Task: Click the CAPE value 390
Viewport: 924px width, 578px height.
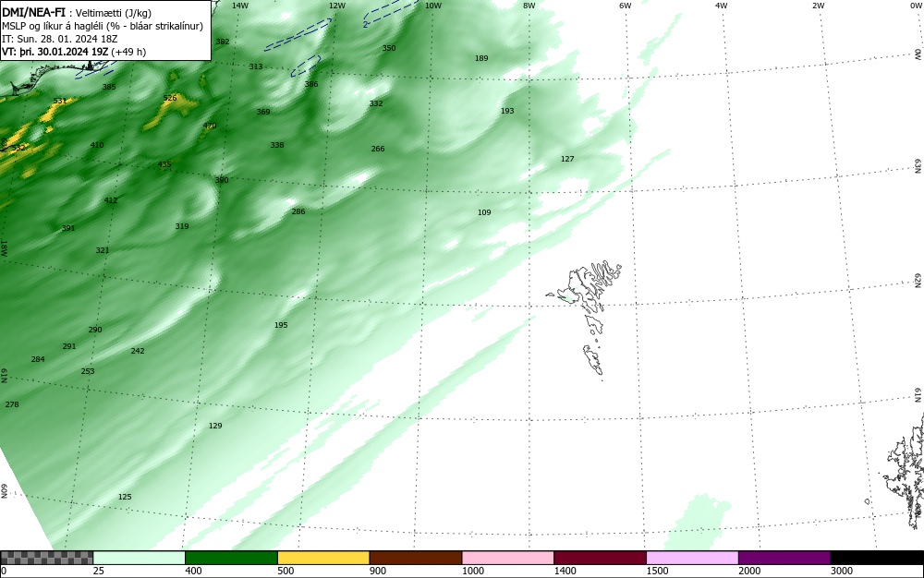Action: tap(222, 180)
